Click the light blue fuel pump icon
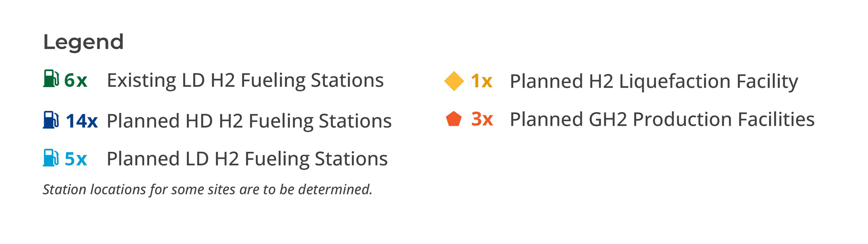This screenshot has height=244, width=868. pos(51,158)
